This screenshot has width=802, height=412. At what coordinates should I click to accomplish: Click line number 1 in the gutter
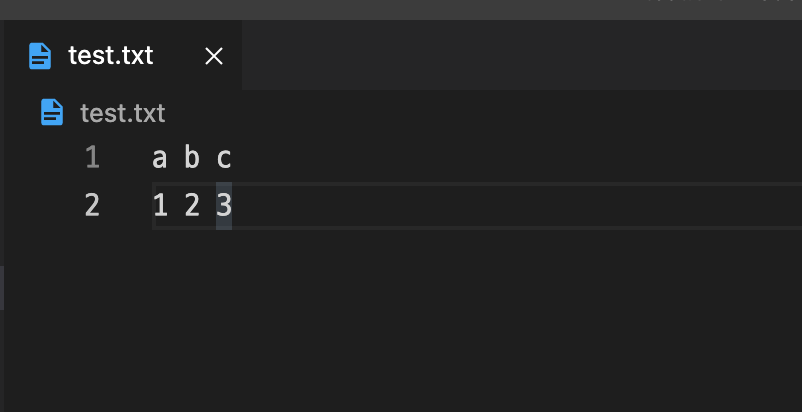tap(92, 158)
